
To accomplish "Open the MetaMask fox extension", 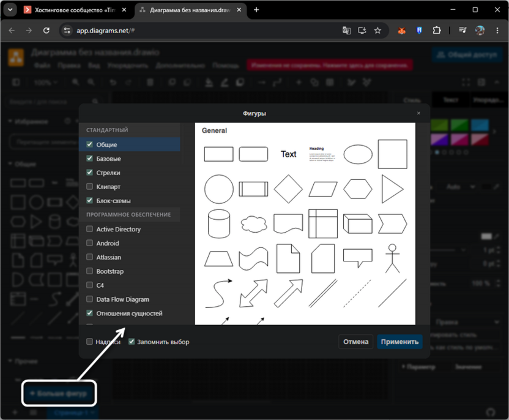I will [x=402, y=31].
